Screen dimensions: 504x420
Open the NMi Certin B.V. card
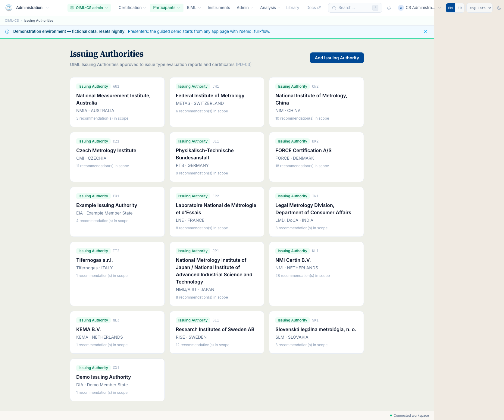coord(316,274)
